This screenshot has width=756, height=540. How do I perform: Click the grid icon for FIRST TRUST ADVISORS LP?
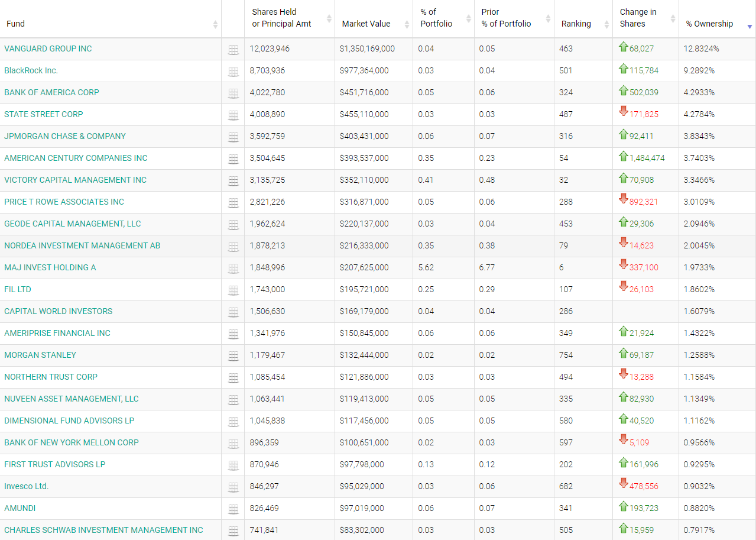click(x=233, y=465)
